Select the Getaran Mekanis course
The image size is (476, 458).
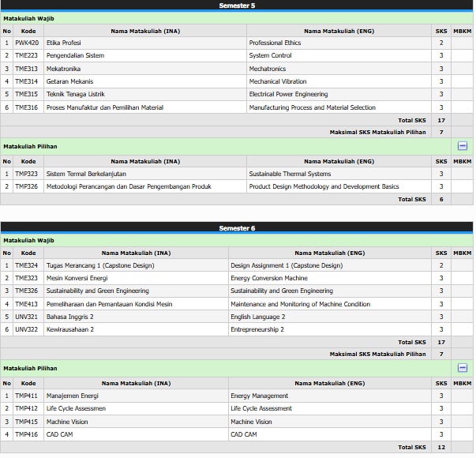[69, 81]
